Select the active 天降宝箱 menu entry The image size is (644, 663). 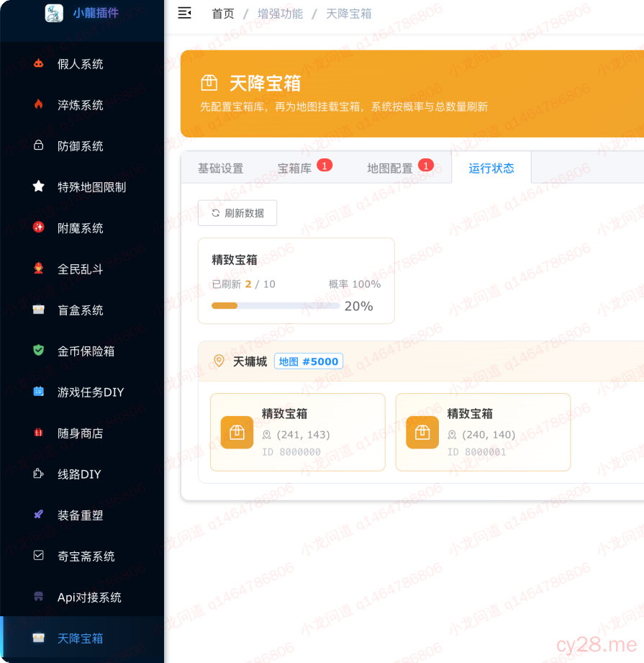(82, 638)
